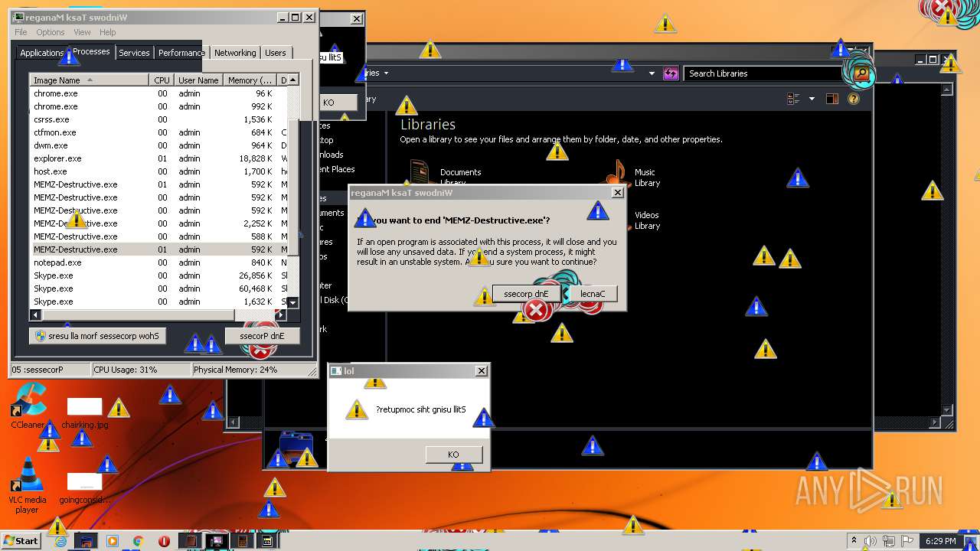Open Windows Media Player from taskbar
Image resolution: width=980 pixels, height=551 pixels.
tap(113, 541)
